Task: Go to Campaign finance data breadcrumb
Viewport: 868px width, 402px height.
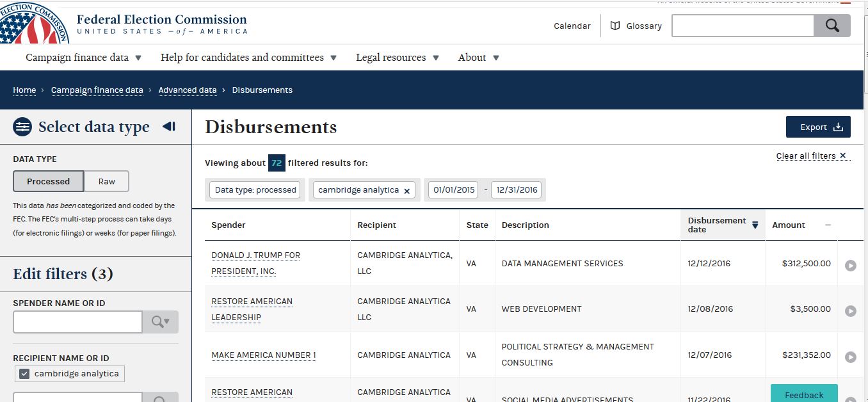Action: coord(97,90)
